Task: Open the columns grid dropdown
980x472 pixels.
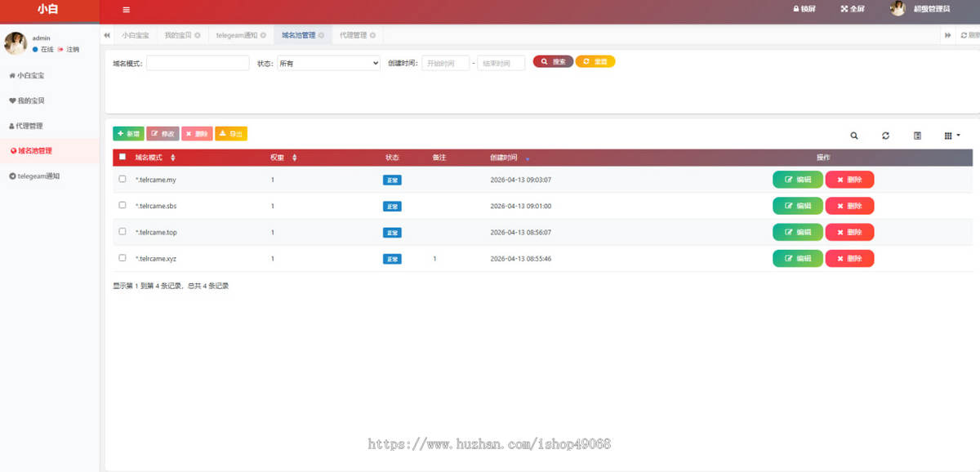Action: pos(952,136)
